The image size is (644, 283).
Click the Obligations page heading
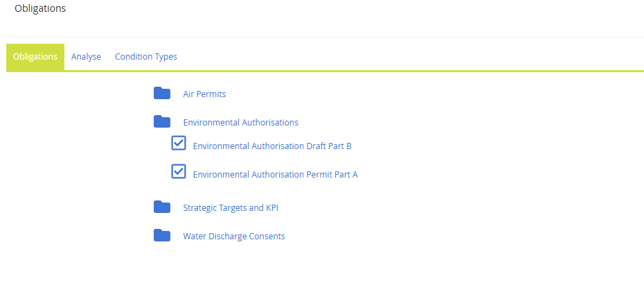[x=40, y=9]
